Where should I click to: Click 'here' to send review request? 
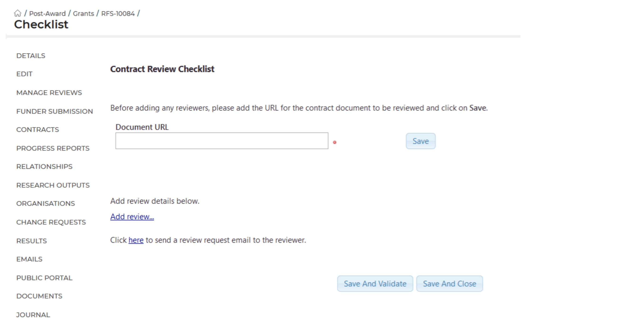point(136,240)
